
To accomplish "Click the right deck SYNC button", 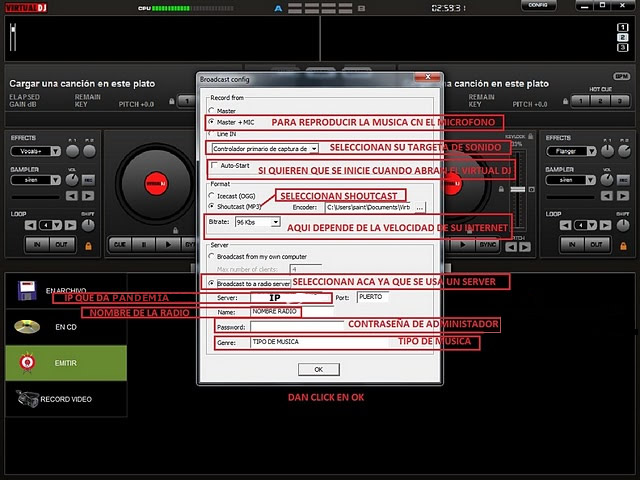I will pos(487,244).
